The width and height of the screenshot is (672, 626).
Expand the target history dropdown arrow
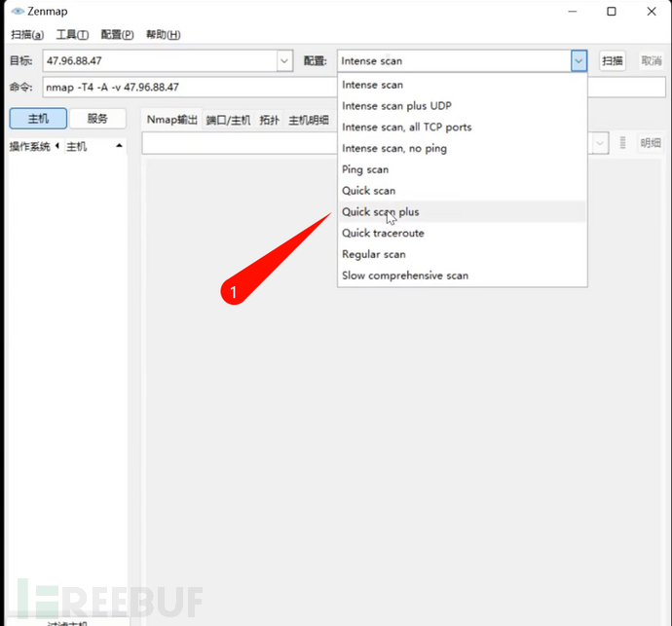point(284,60)
